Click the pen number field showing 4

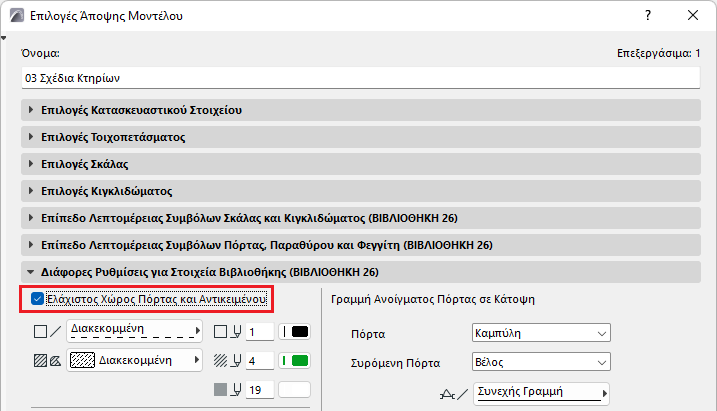[x=260, y=361]
